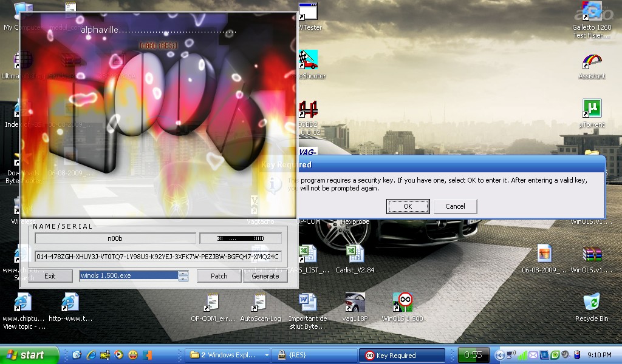The image size is (622, 364).
Task: Switch to the {RES} taskbar item
Action: tap(314, 356)
